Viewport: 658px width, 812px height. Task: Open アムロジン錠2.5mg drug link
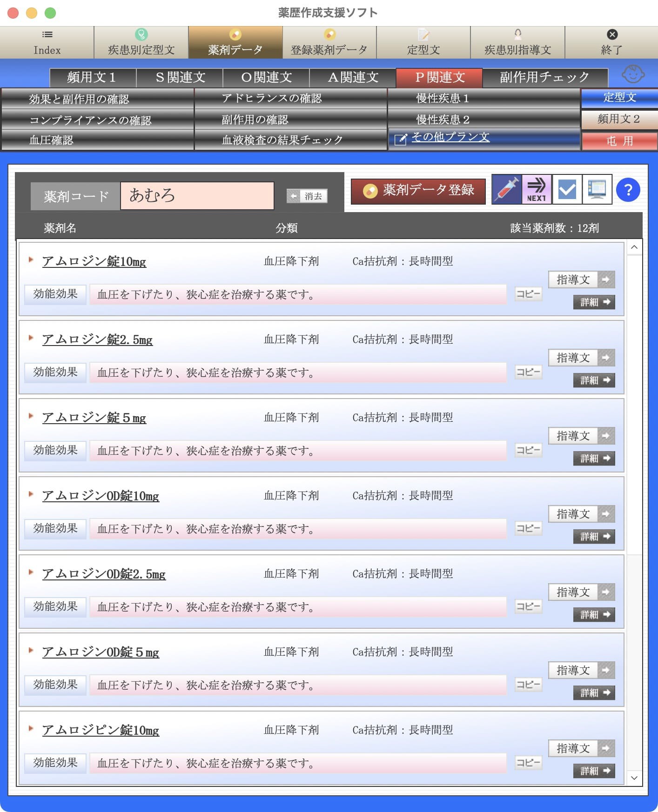point(97,339)
